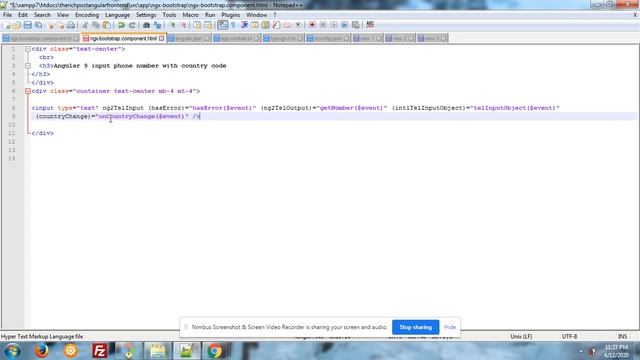Click the Paste toolbar icon
The image size is (640, 360).
(x=107, y=25)
